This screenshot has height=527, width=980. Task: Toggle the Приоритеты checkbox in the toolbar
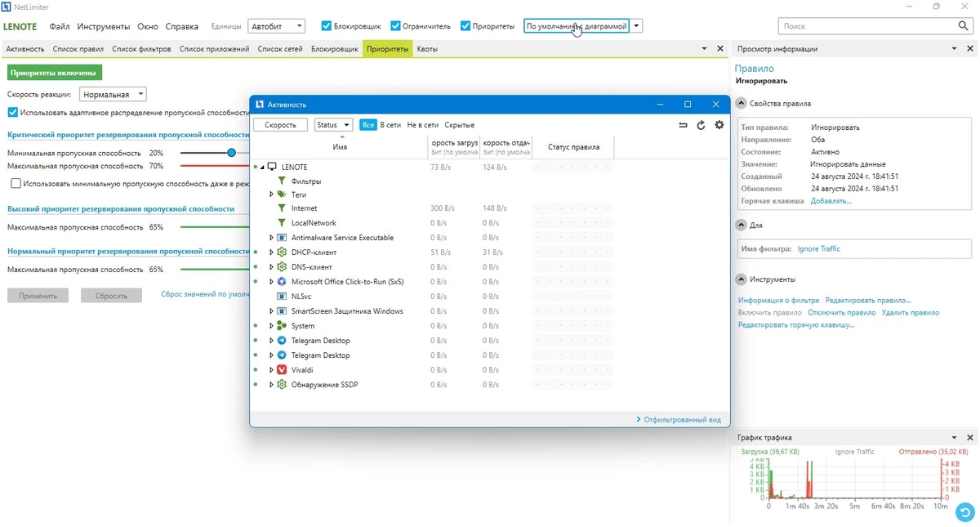465,26
